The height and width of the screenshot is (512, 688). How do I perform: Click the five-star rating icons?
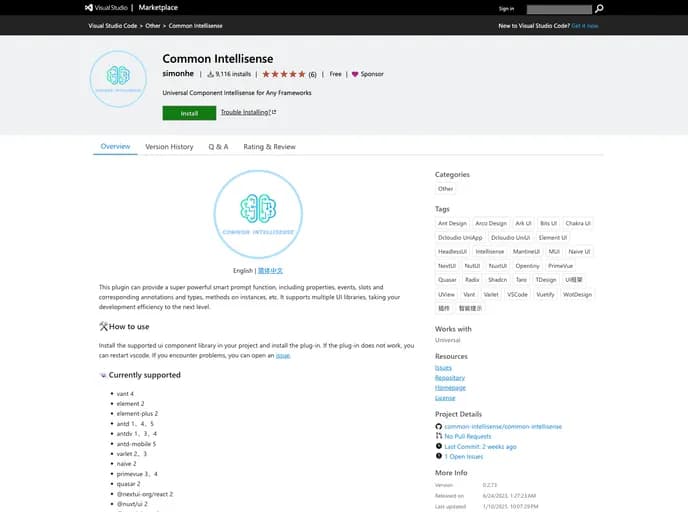coord(284,74)
